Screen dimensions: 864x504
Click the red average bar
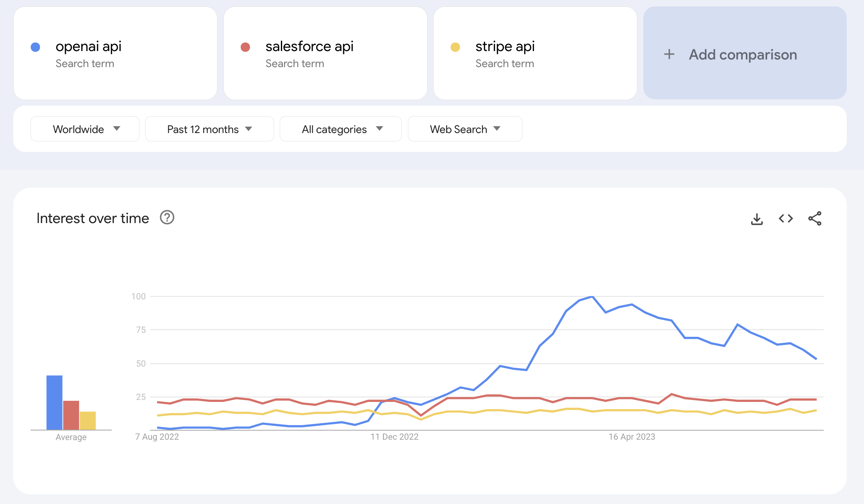[x=71, y=415]
